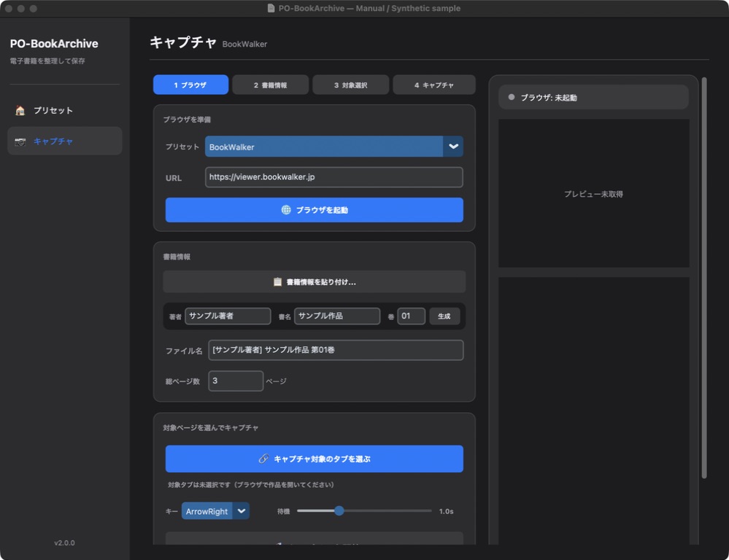Click the document icon in the window title

[271, 8]
